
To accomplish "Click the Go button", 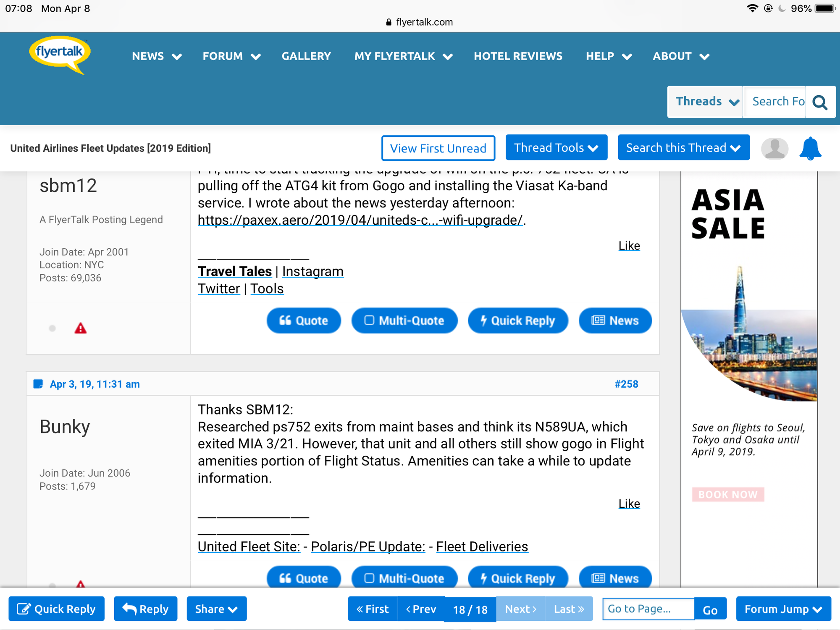I will [x=710, y=609].
